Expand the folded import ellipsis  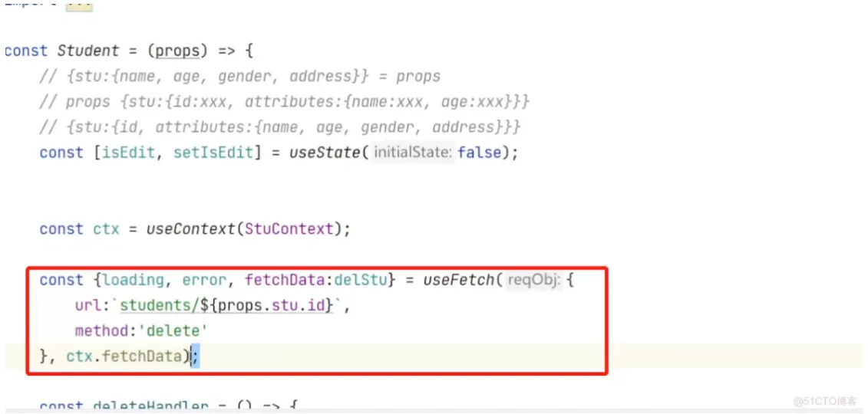tap(79, 5)
